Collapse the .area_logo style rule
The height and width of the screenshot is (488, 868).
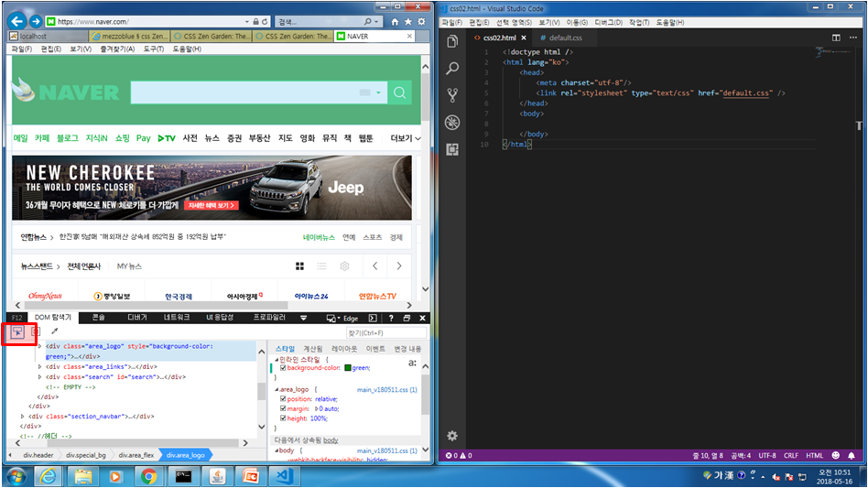coord(277,389)
